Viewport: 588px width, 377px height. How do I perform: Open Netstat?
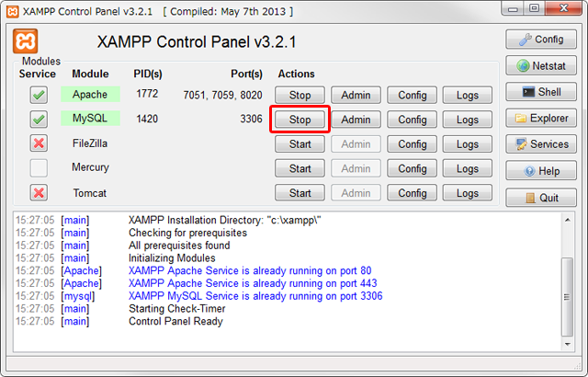point(541,65)
